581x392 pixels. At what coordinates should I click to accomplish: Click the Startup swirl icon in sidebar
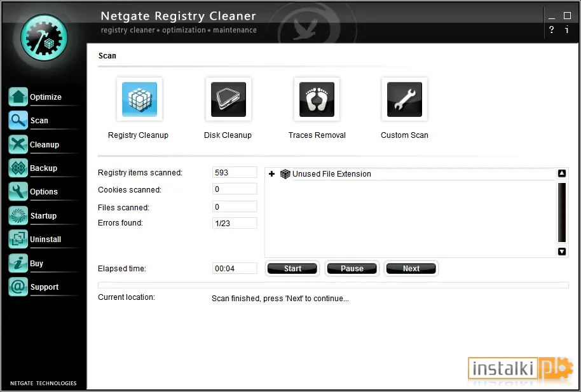click(18, 215)
